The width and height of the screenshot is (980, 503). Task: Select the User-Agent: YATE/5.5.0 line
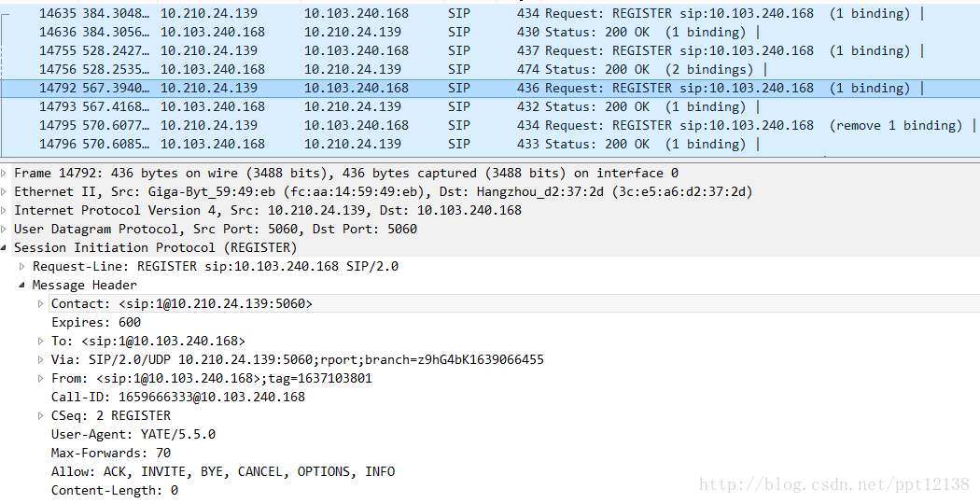pos(133,434)
